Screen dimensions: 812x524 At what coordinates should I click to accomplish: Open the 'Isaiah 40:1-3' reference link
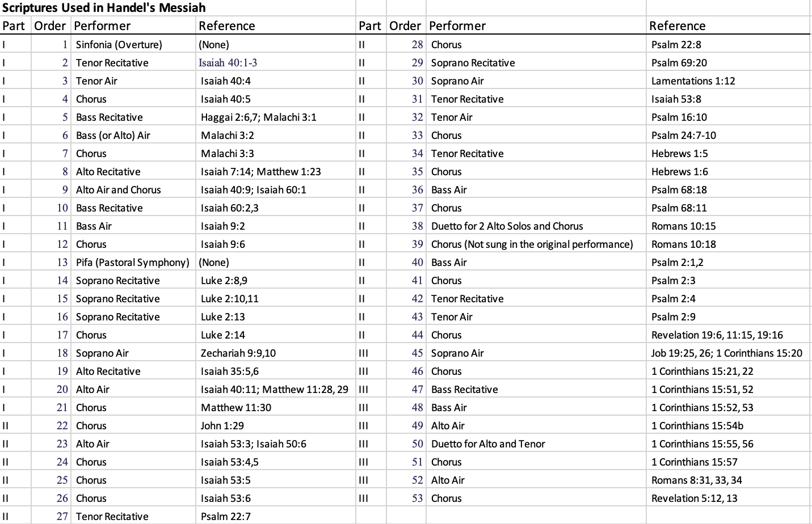(228, 63)
